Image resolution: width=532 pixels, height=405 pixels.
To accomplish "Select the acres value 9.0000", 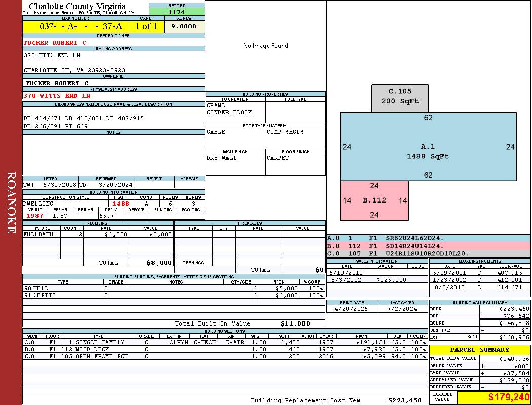I will point(183,27).
